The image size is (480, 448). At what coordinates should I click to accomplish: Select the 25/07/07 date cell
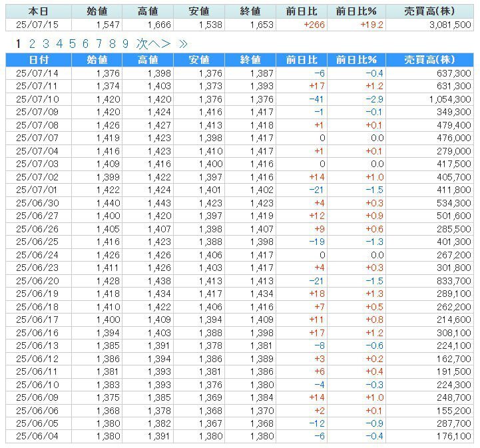(x=37, y=138)
